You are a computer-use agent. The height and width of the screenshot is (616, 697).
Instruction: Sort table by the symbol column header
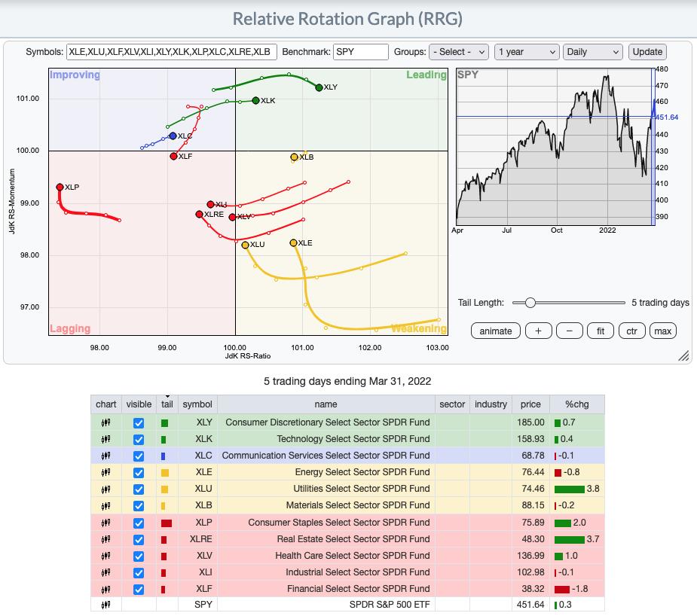(x=197, y=404)
